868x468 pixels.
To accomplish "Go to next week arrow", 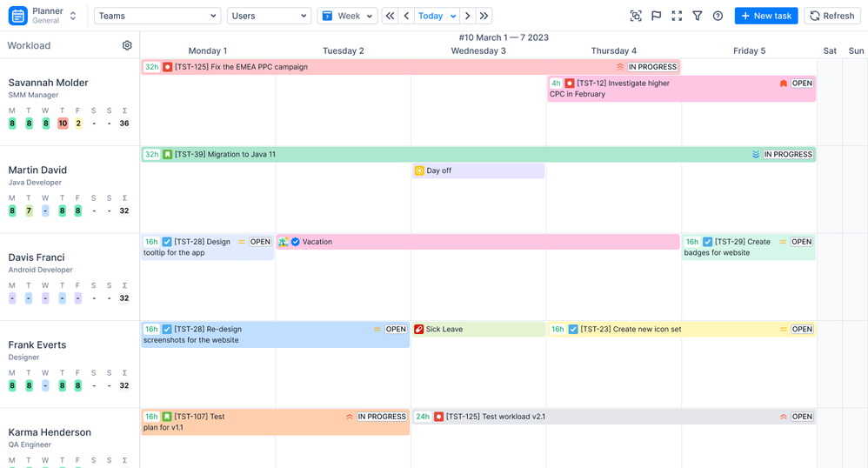I will tap(468, 16).
